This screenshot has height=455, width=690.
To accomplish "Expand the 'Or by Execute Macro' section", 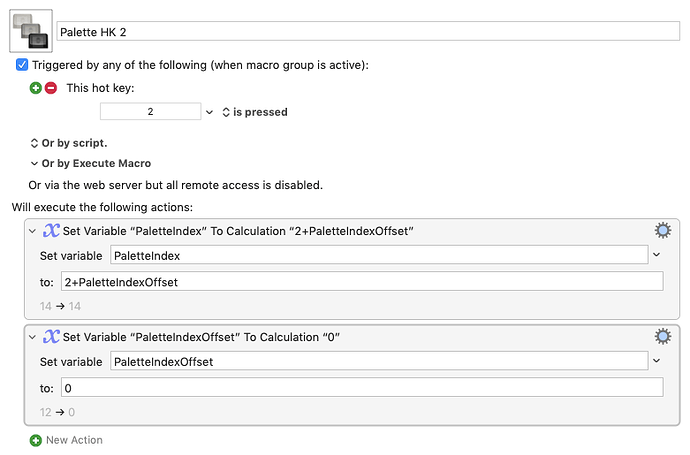I will click(91, 163).
